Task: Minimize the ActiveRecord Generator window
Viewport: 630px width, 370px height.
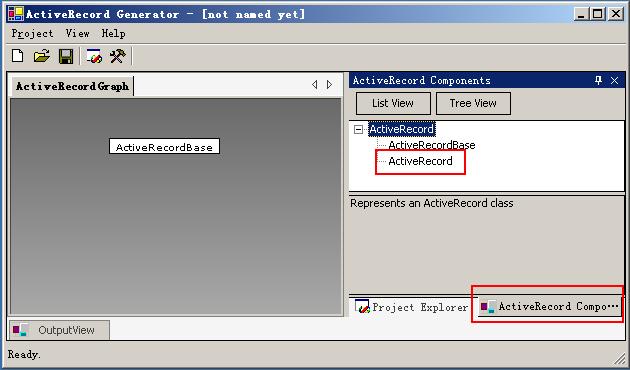Action: point(581,14)
